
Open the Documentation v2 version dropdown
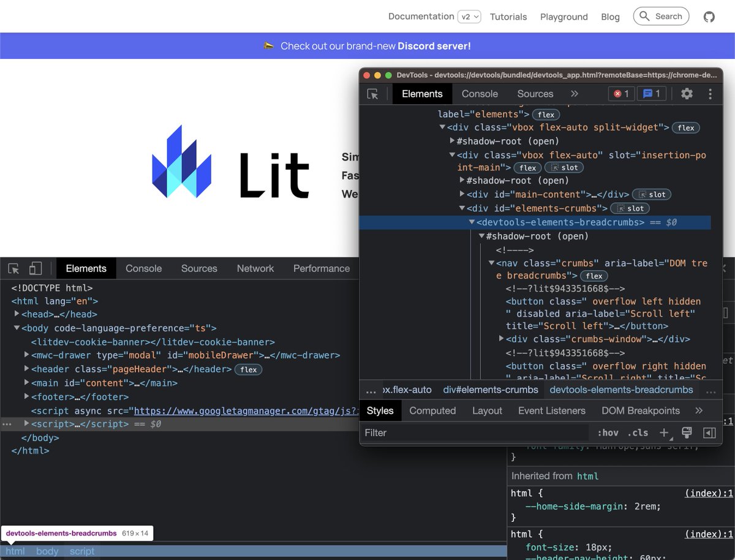pyautogui.click(x=469, y=17)
